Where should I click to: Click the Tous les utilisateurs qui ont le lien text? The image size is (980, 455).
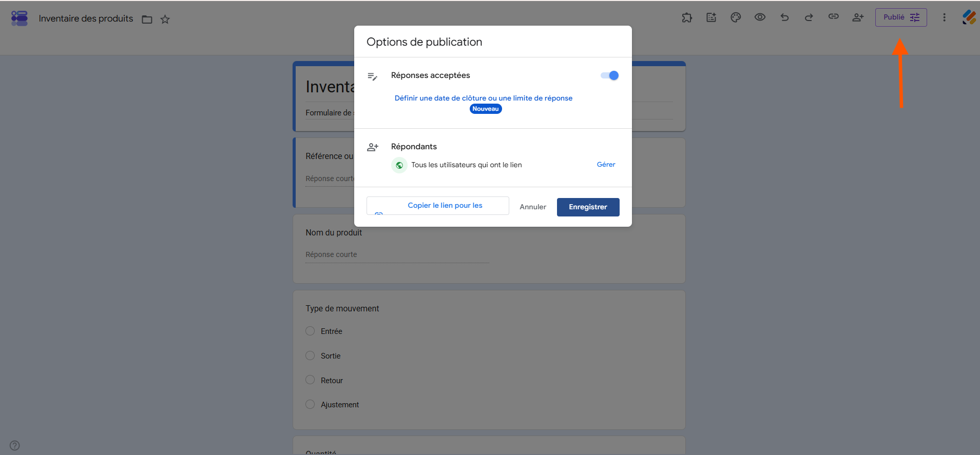(x=467, y=165)
